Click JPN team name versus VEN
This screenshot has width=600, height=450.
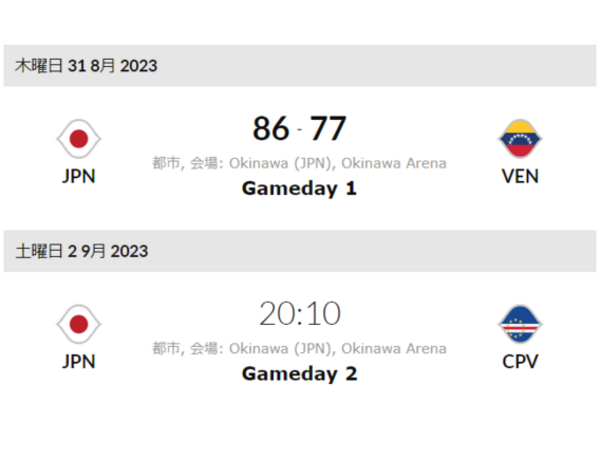tap(79, 176)
